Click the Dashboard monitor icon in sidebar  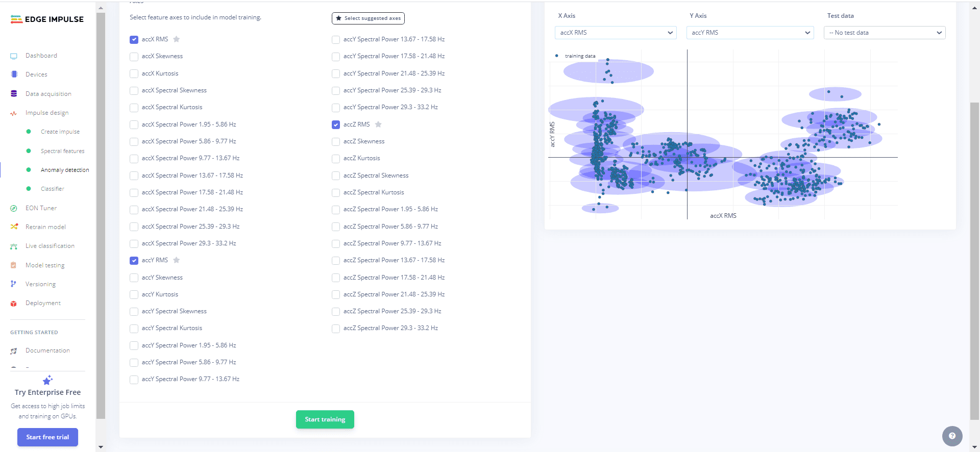coord(14,56)
